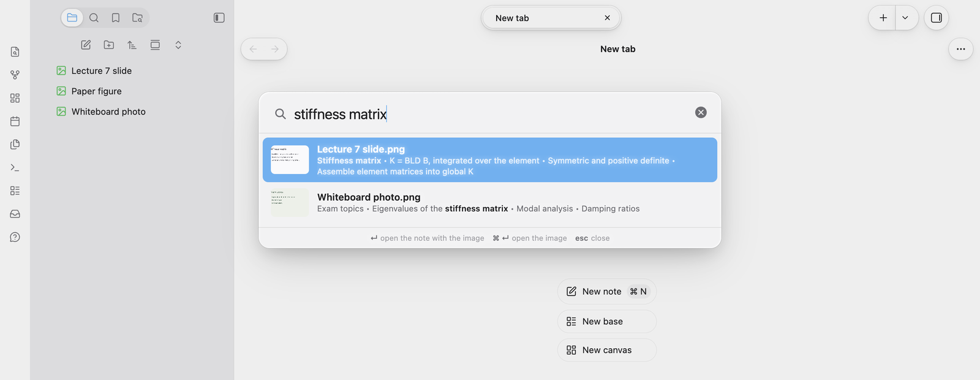Open today's daily note ribbon icon
This screenshot has height=380, width=980.
tap(15, 121)
